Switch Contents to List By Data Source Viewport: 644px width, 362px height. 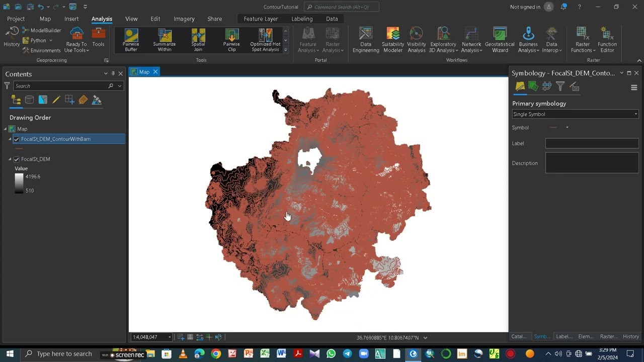pyautogui.click(x=29, y=100)
